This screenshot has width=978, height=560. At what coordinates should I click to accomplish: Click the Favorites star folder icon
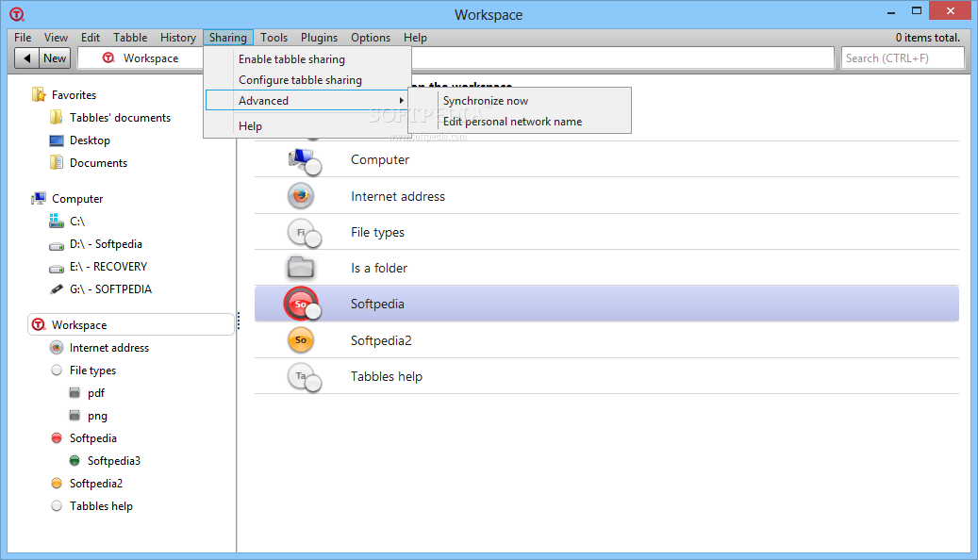coord(39,95)
